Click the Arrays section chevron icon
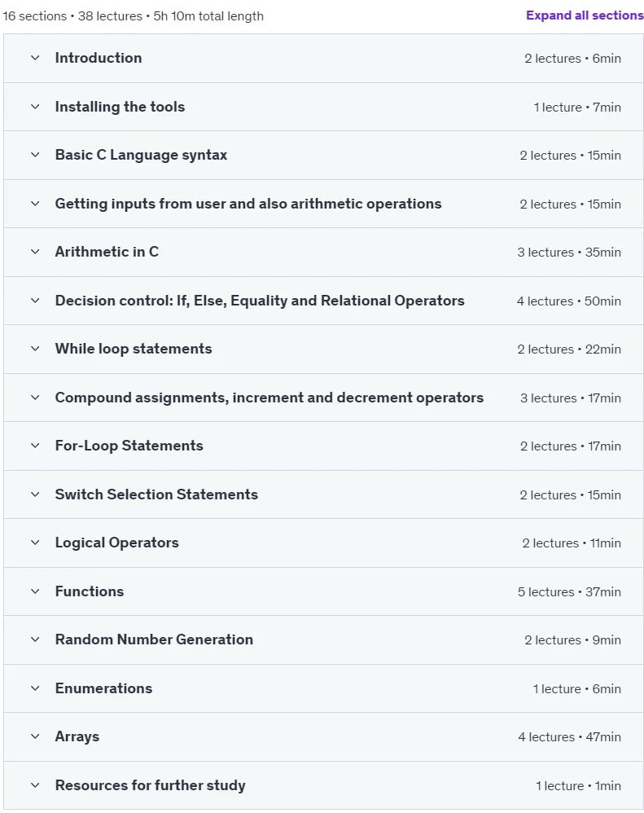 35,736
